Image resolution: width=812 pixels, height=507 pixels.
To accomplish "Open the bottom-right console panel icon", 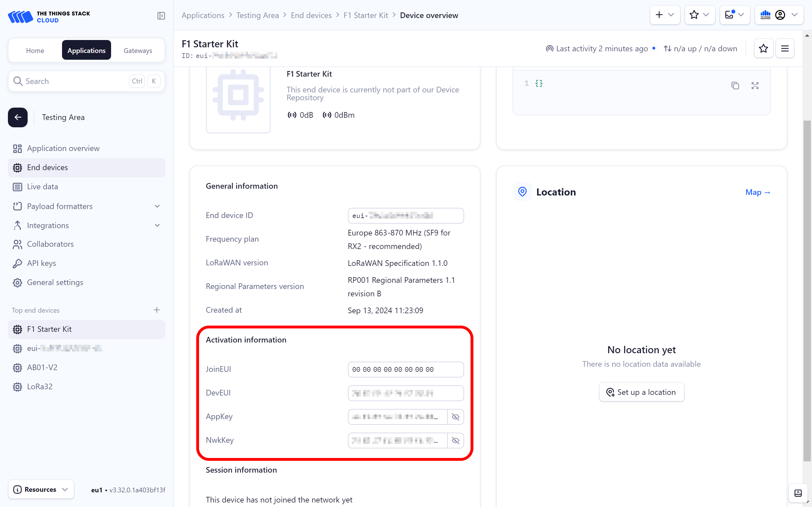I will (798, 493).
